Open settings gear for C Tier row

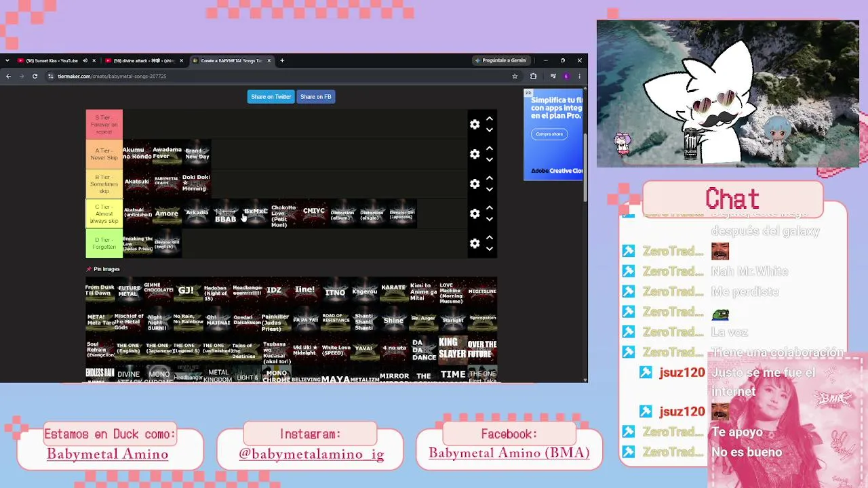[475, 213]
